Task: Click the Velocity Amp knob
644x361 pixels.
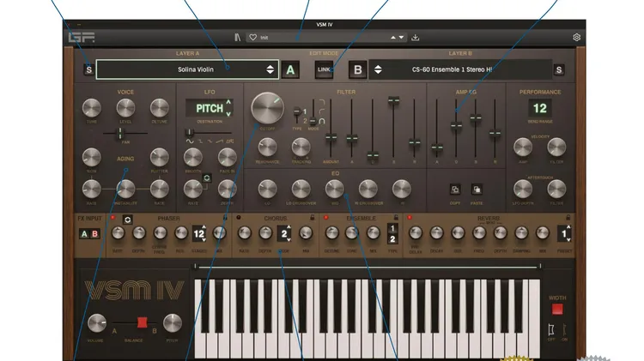Action: [523, 147]
